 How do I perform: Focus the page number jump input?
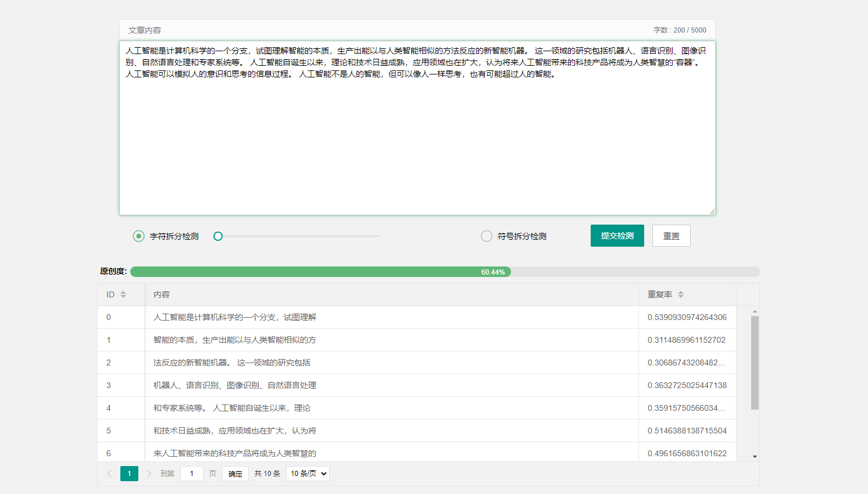tap(192, 474)
